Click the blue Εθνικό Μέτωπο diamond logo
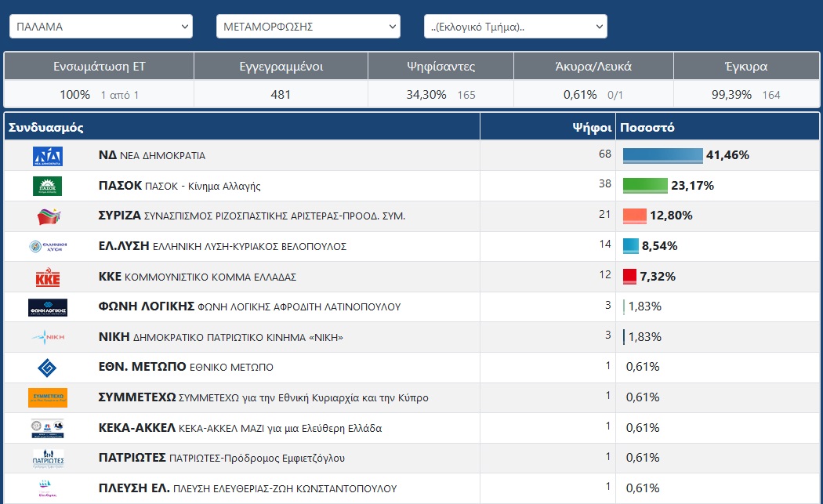 point(47,368)
